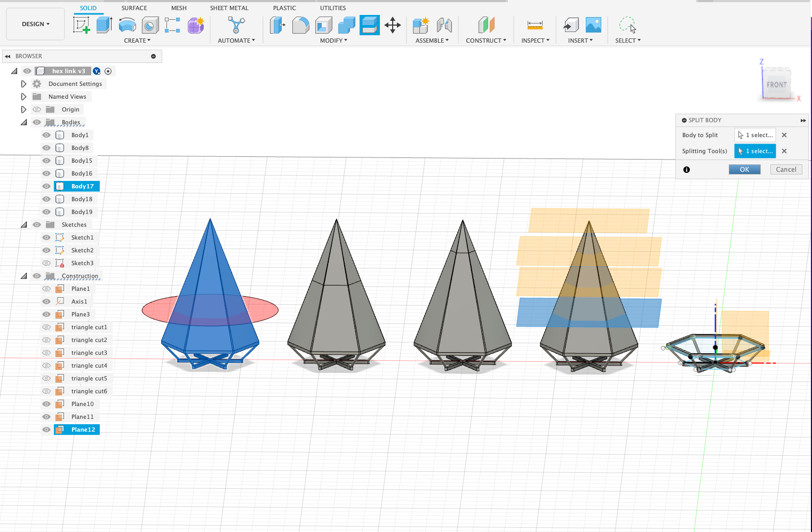Click the FRONT face of the ViewCube

coord(776,85)
